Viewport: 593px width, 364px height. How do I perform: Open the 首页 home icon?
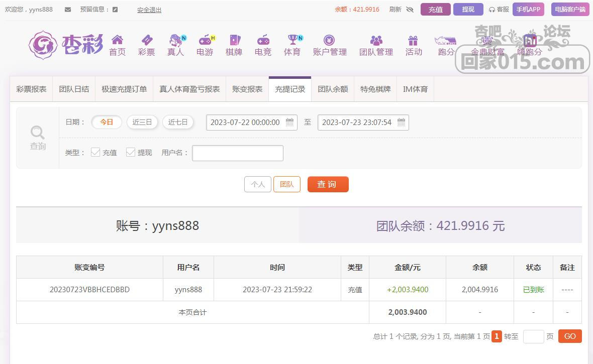tap(117, 40)
